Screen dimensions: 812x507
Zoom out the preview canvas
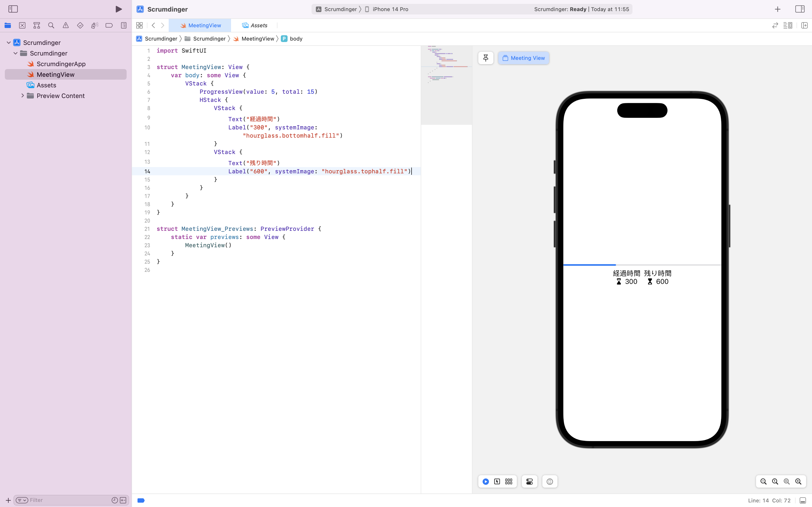(x=763, y=481)
